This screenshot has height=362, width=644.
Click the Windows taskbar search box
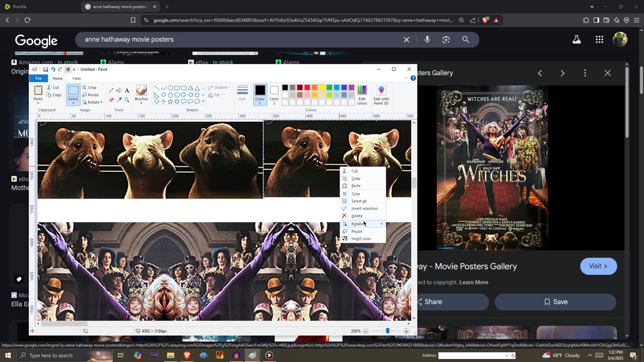(64, 355)
